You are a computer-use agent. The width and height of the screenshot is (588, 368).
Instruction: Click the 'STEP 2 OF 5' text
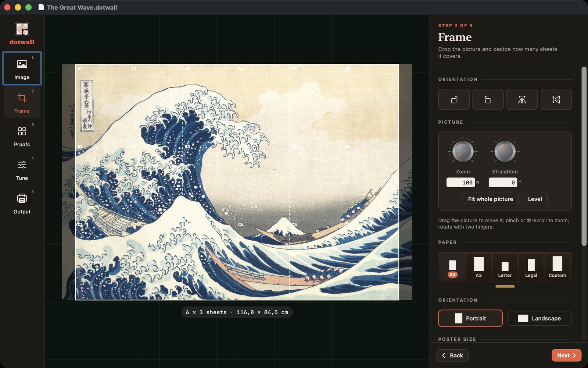tap(455, 26)
